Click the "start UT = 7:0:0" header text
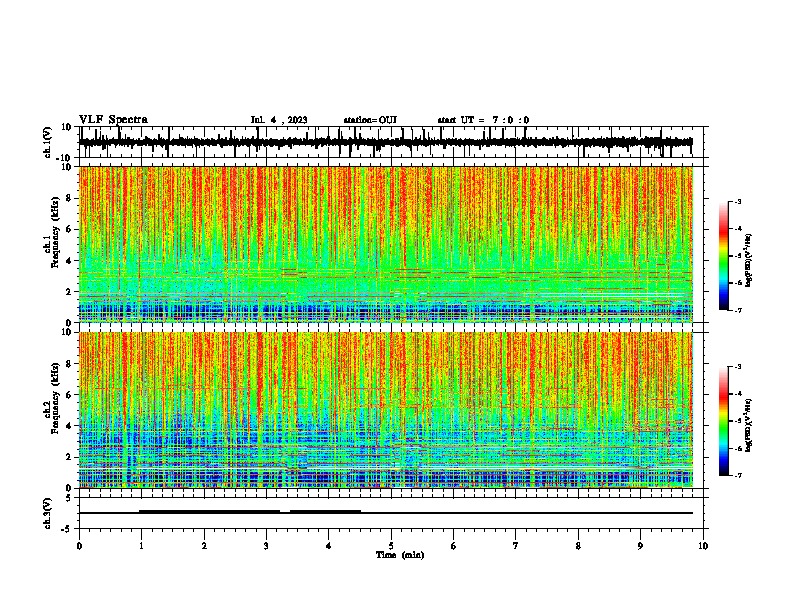Viewport: 792px width, 612px height. (483, 120)
